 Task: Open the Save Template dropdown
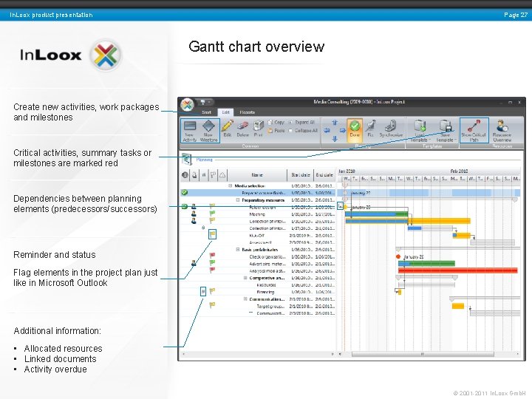445,131
